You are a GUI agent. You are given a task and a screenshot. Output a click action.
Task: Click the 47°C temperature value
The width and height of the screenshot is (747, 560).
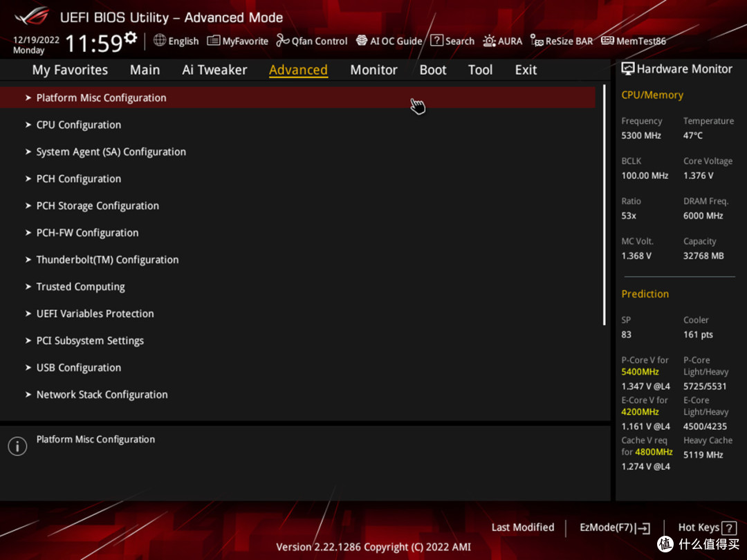[692, 136]
